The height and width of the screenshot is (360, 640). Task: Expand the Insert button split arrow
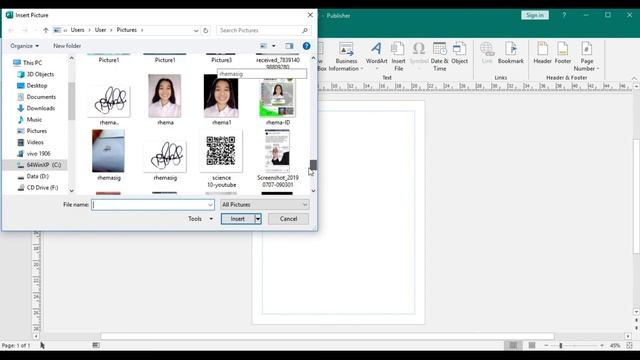[258, 219]
